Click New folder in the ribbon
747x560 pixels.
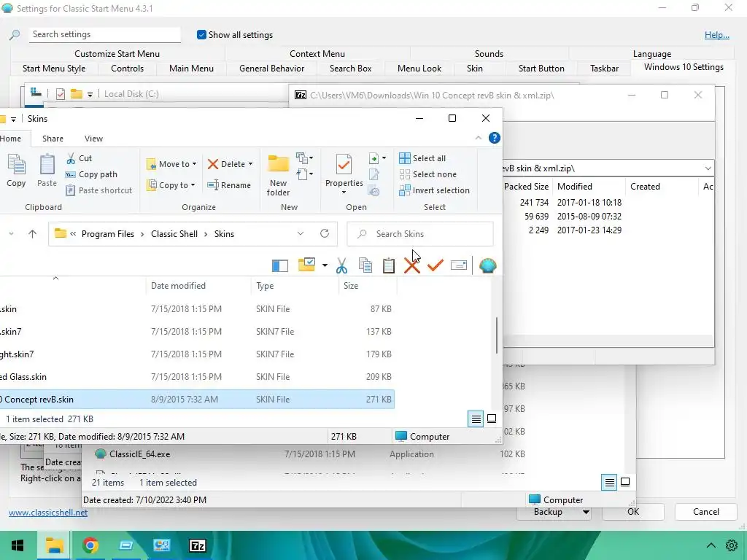click(278, 175)
